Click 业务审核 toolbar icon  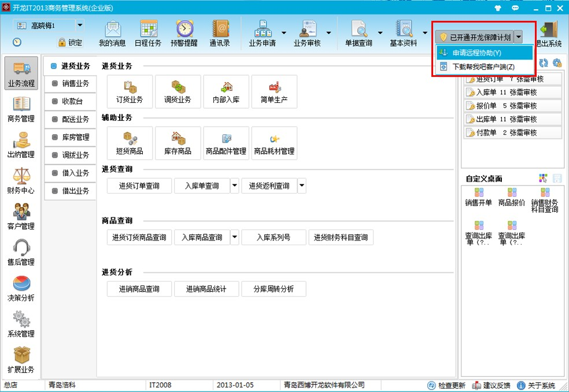307,34
